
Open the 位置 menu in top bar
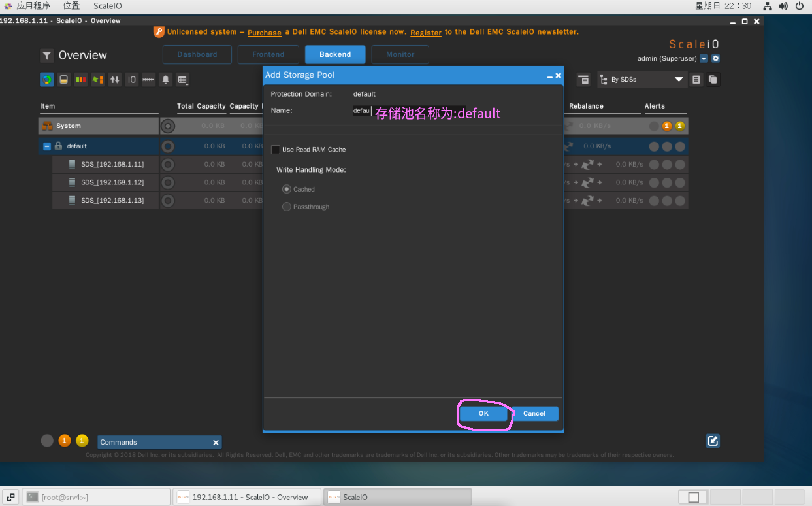[x=71, y=6]
